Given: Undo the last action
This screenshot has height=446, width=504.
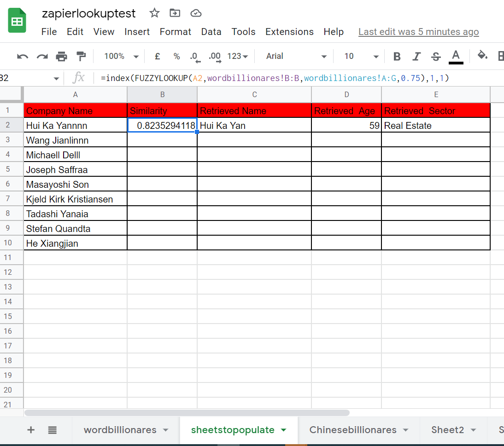Looking at the screenshot, I should [22, 56].
